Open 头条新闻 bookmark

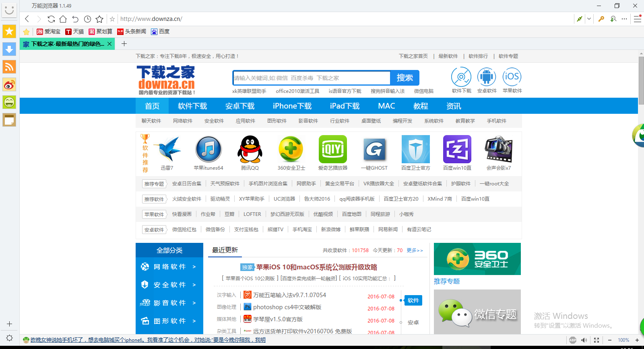132,31
